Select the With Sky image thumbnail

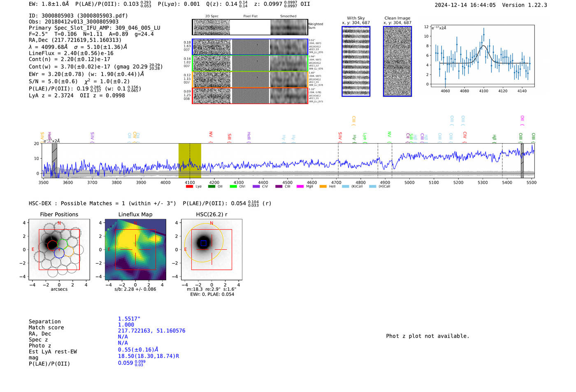[356, 61]
